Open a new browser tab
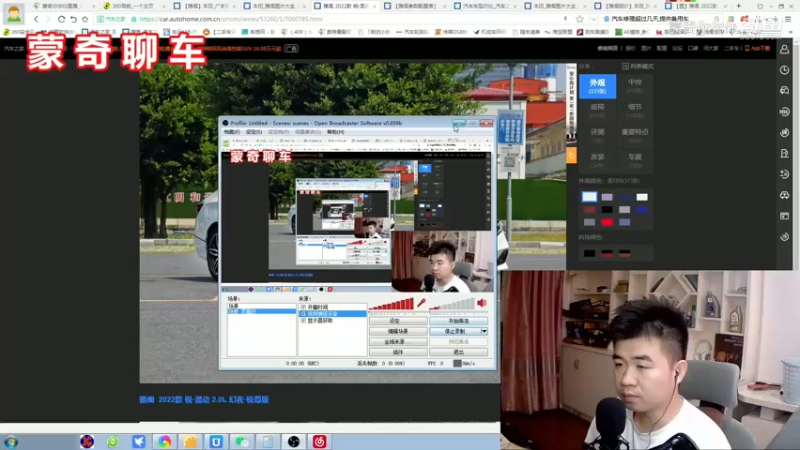 [x=738, y=6]
